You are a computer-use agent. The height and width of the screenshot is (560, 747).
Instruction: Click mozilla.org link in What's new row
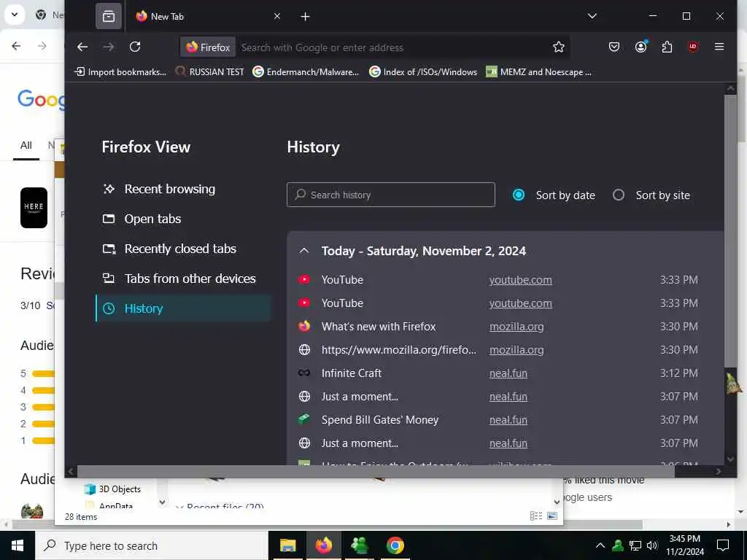pyautogui.click(x=516, y=327)
